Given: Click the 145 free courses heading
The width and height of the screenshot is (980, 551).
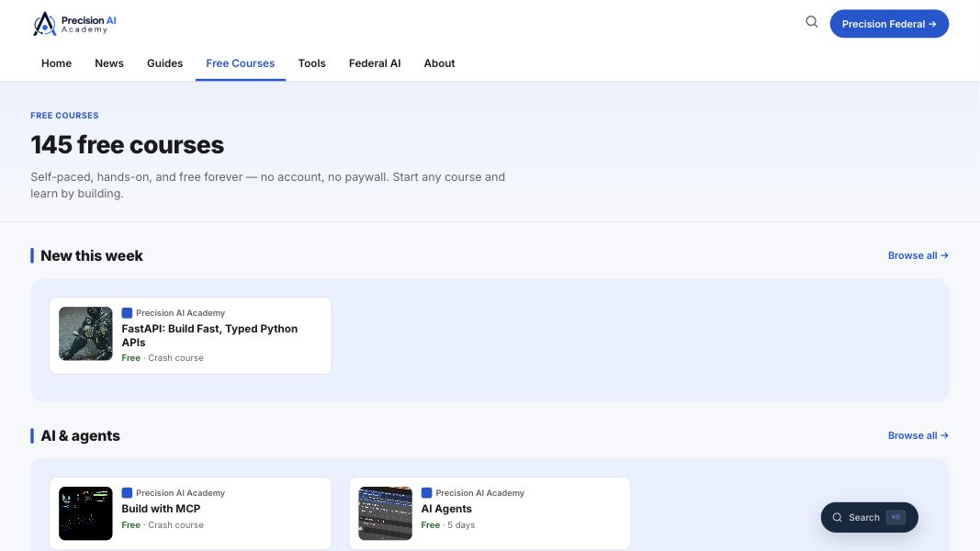Looking at the screenshot, I should (x=128, y=145).
